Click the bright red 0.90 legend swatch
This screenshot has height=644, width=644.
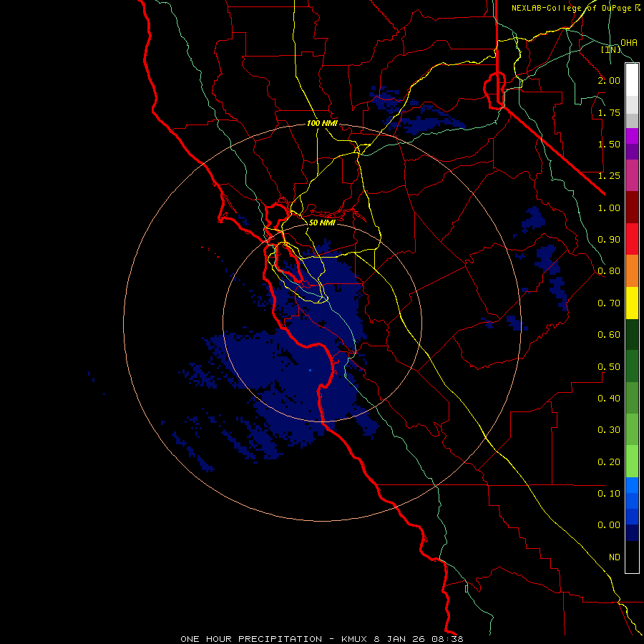coord(632,239)
